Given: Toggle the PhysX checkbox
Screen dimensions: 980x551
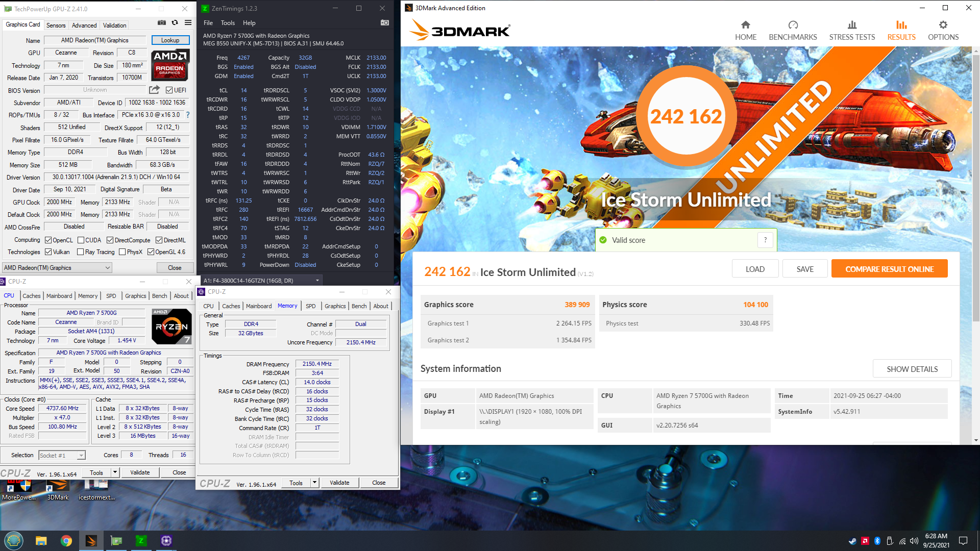Looking at the screenshot, I should pos(122,252).
